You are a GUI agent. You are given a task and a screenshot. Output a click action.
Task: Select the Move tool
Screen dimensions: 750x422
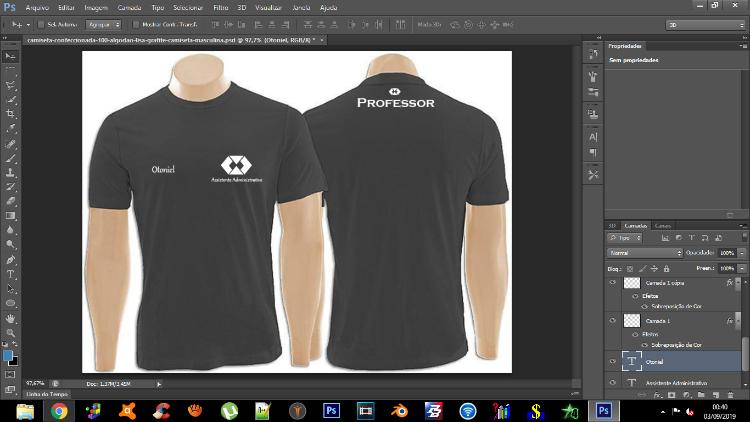pyautogui.click(x=11, y=56)
